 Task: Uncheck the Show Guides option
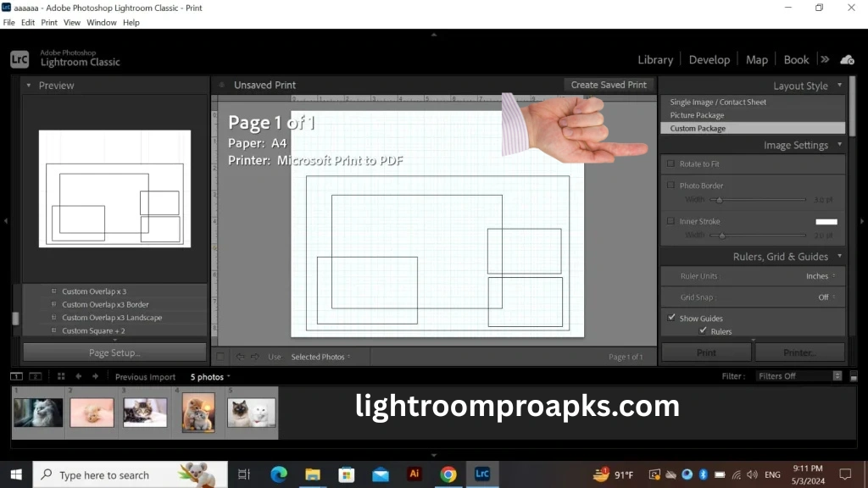pyautogui.click(x=672, y=318)
